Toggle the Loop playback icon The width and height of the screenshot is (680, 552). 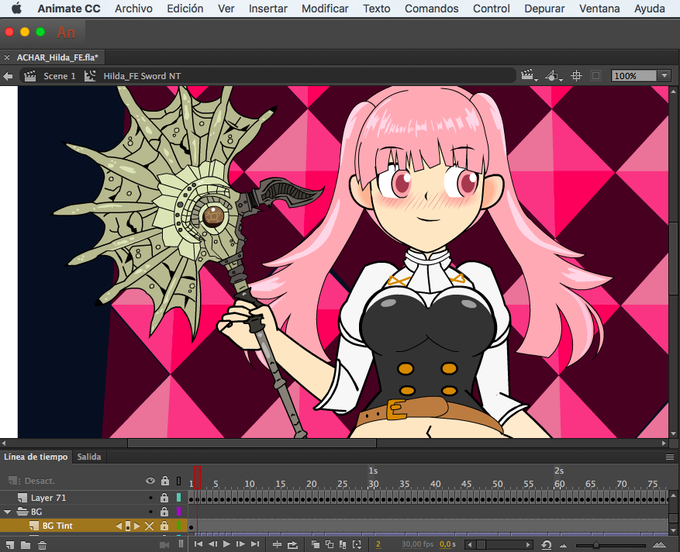[x=293, y=544]
